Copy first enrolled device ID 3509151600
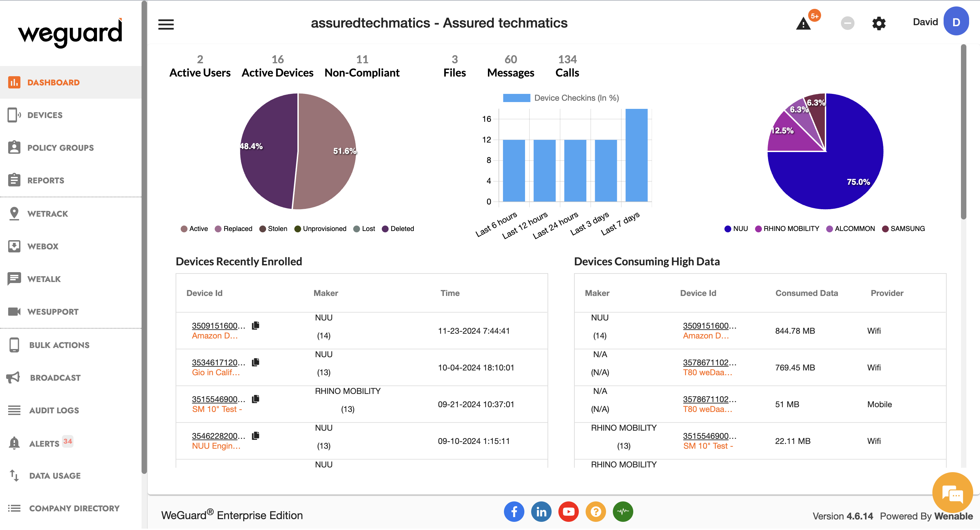The image size is (980, 530). (256, 326)
